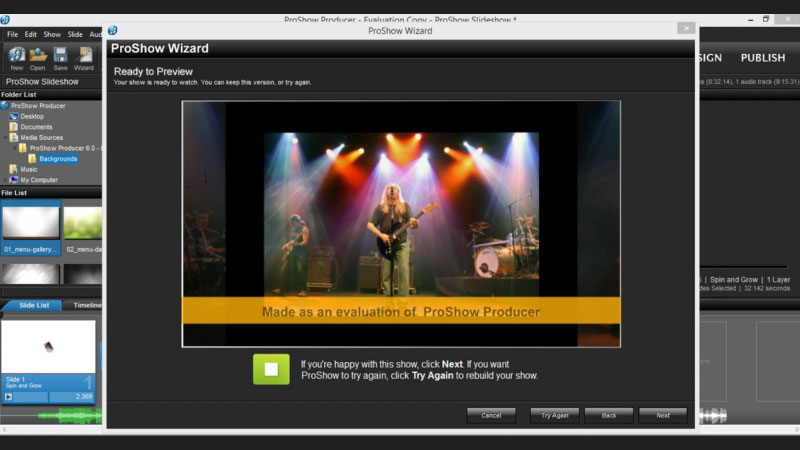The width and height of the screenshot is (800, 450).
Task: Click the ProShow Producer root folder icon
Action: click(x=5, y=106)
